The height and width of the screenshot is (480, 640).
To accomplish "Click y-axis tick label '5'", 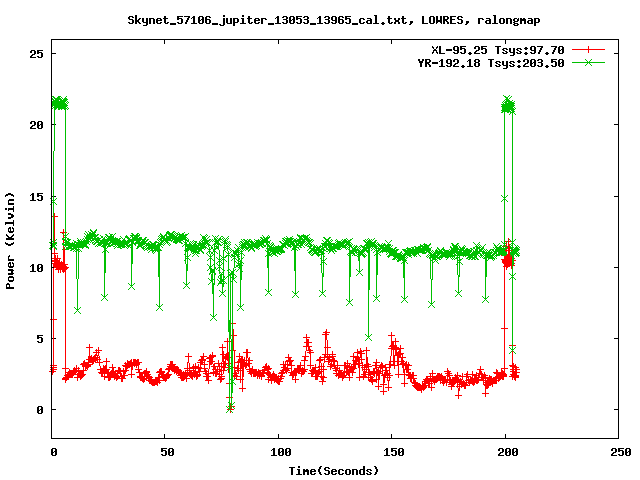I will tap(40, 339).
